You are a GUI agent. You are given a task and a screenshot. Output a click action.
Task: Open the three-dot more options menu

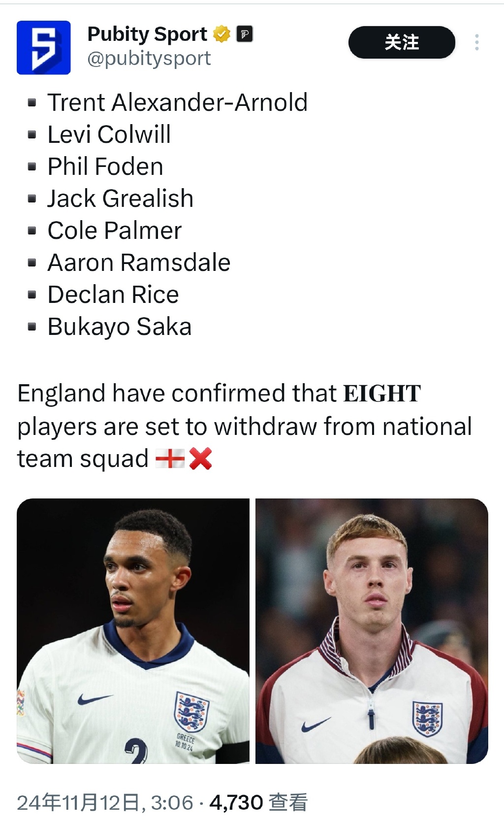point(476,42)
